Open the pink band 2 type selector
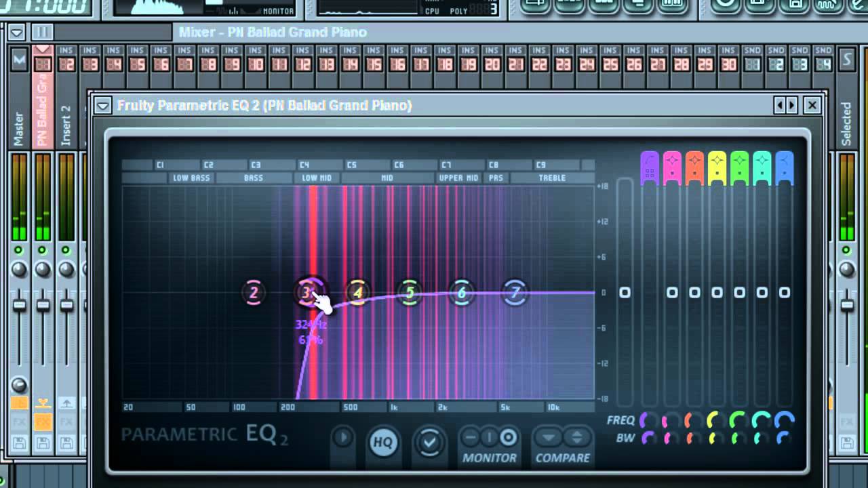The height and width of the screenshot is (488, 868). point(672,168)
